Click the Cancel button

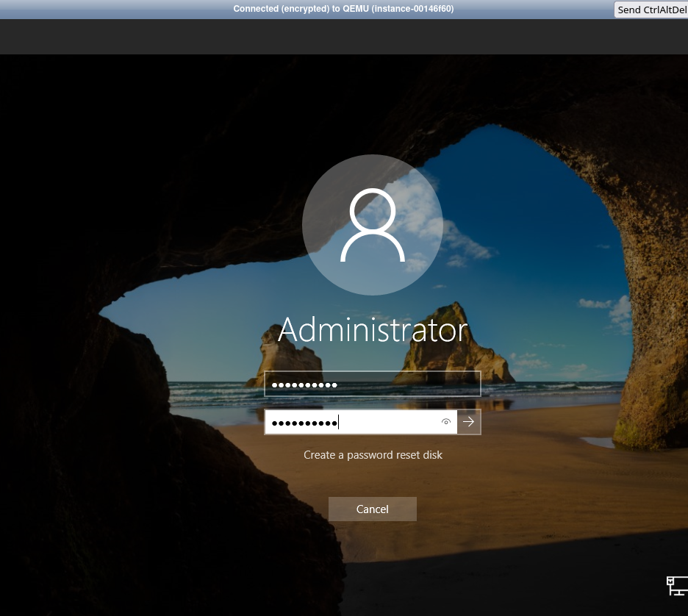click(x=372, y=509)
